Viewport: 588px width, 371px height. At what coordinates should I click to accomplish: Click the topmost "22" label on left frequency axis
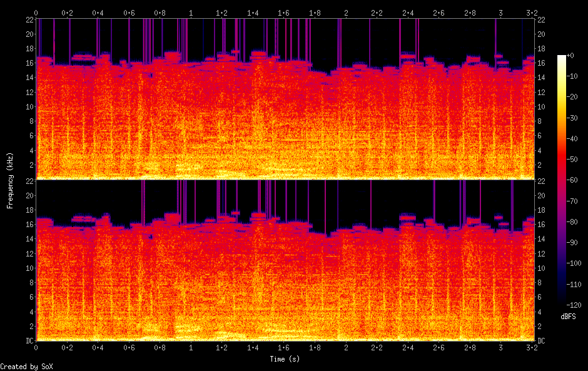point(29,20)
